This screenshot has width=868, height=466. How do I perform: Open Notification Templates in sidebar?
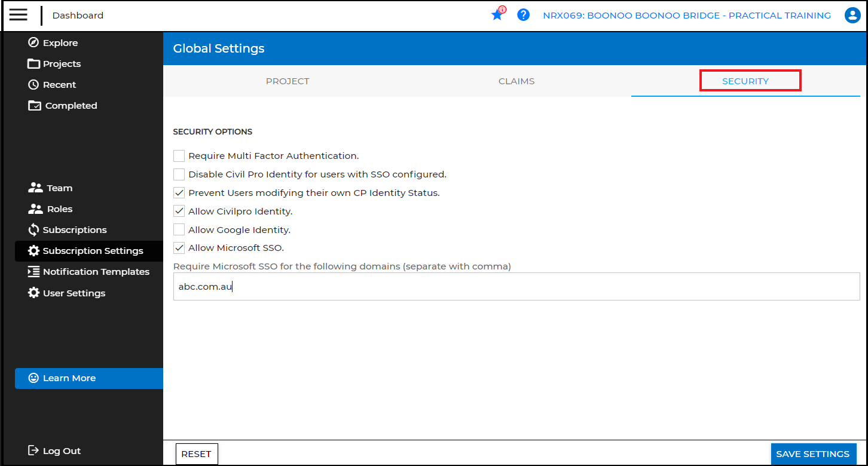click(96, 272)
